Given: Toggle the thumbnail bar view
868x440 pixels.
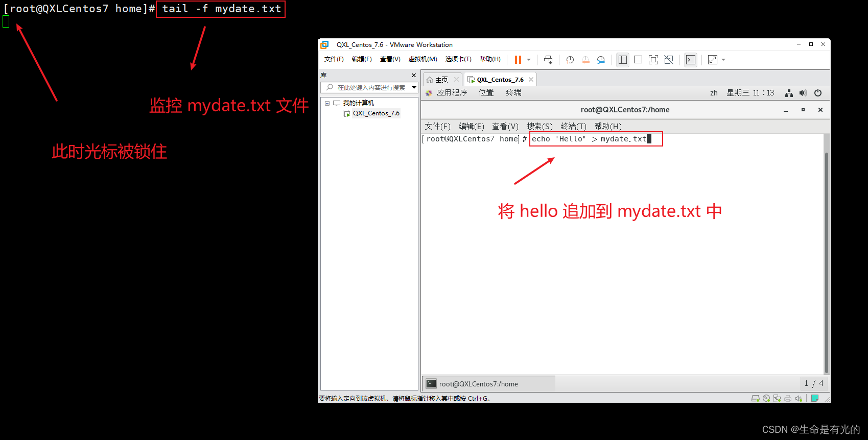Looking at the screenshot, I should (638, 60).
